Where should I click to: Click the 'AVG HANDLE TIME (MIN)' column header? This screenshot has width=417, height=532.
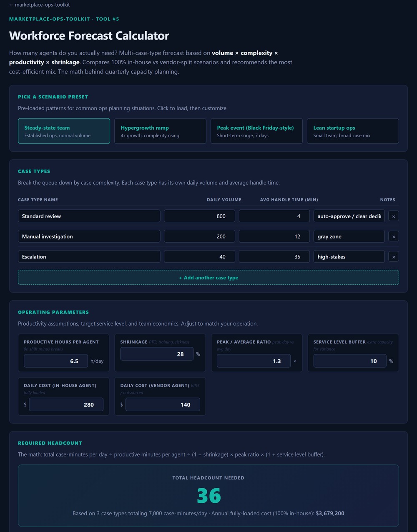289,200
